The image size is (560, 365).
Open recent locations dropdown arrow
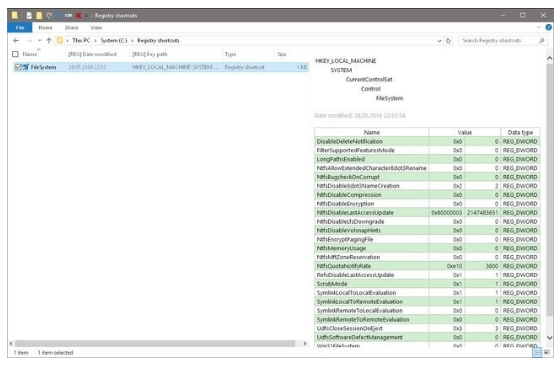click(39, 41)
